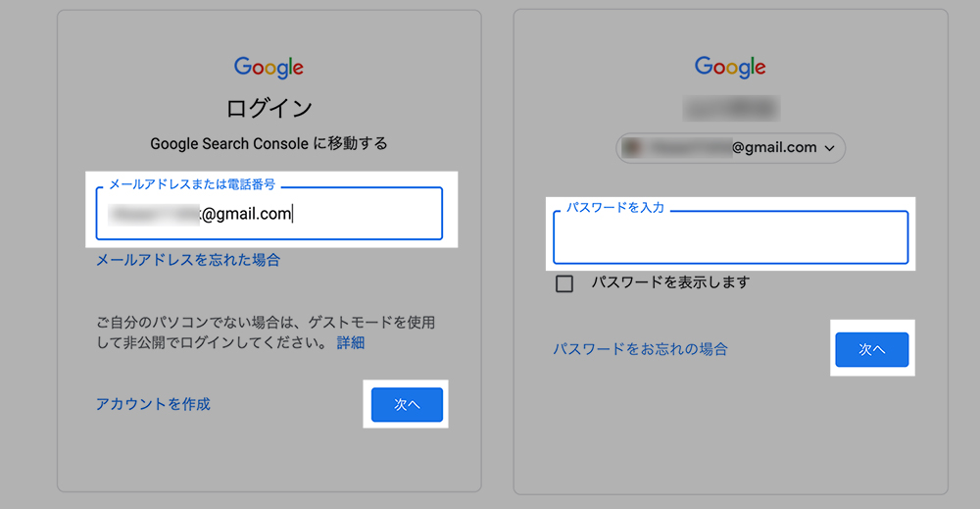Click the blurred profile avatar in account chip

click(632, 147)
